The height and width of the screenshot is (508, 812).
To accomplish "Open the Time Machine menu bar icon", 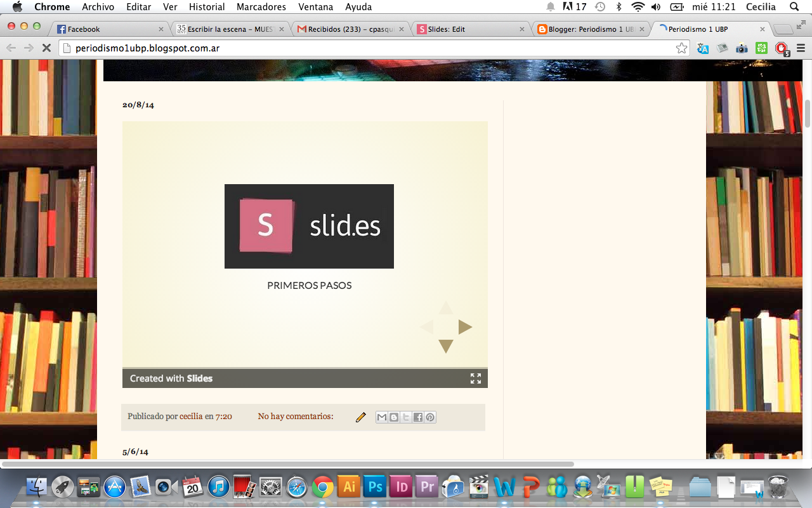I will pyautogui.click(x=600, y=7).
